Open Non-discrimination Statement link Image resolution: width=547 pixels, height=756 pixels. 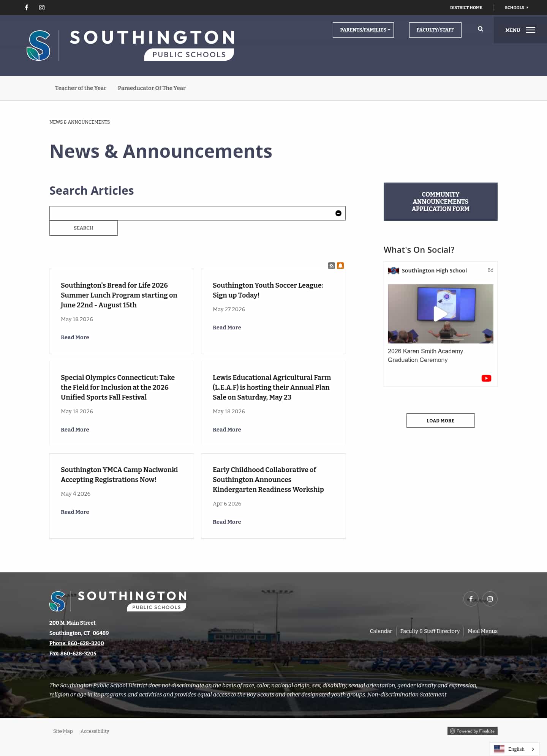[x=407, y=695]
